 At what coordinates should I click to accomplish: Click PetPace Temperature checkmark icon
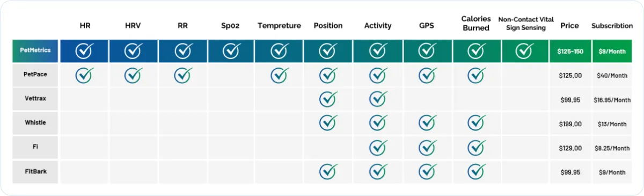point(280,75)
